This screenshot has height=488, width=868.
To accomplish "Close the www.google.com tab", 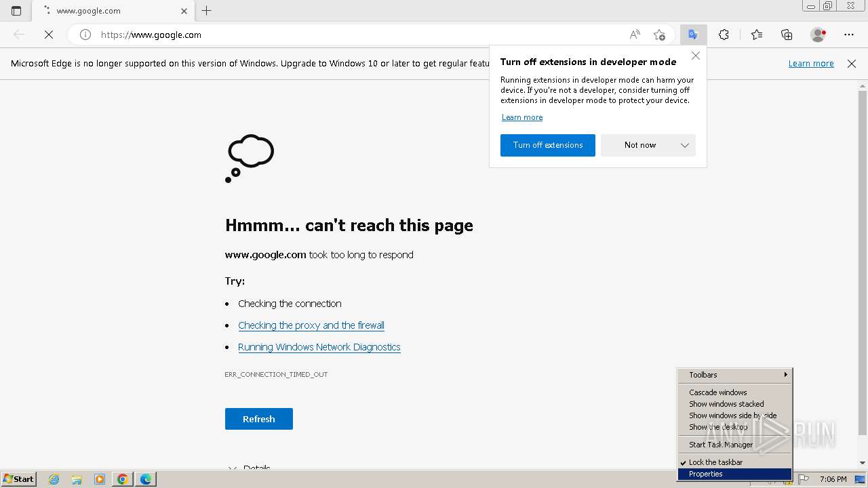I will [184, 11].
